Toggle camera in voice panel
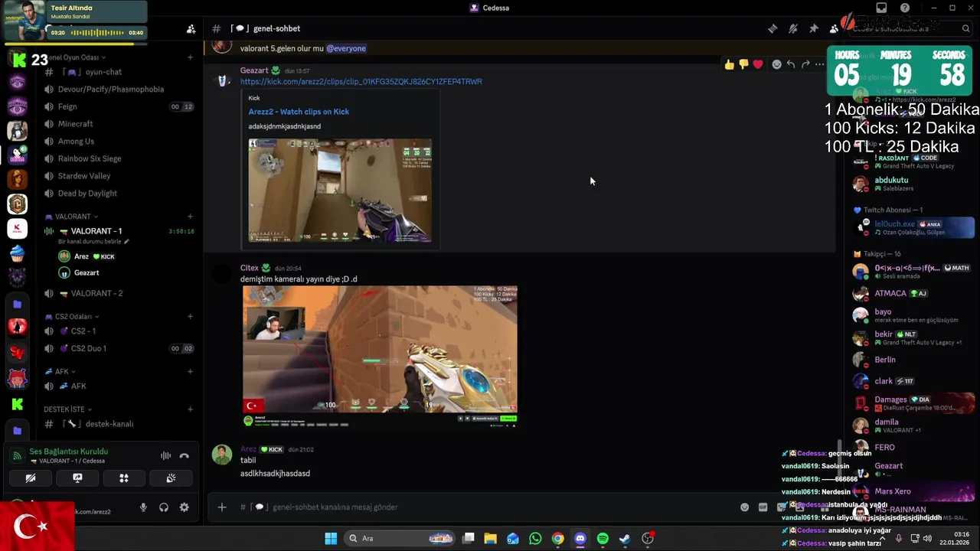 click(31, 478)
